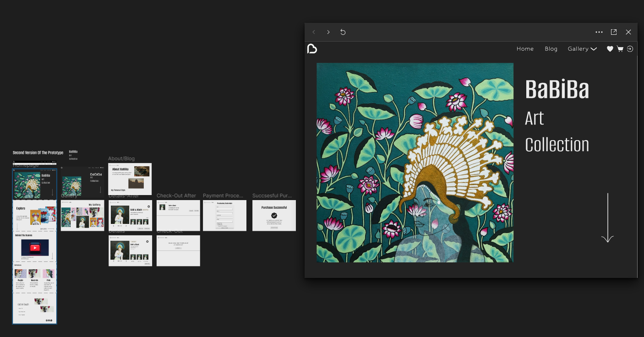Select the Purchase Successful artboard
The image size is (644, 337).
tap(274, 215)
